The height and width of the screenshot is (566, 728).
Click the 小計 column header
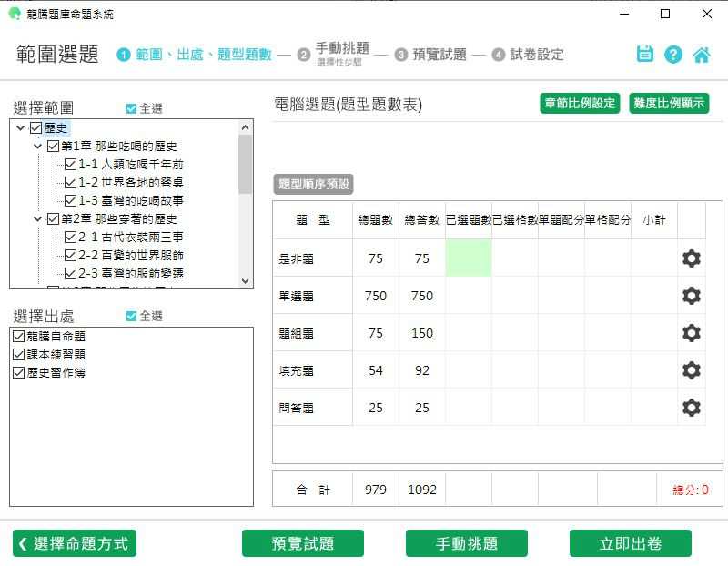[654, 220]
